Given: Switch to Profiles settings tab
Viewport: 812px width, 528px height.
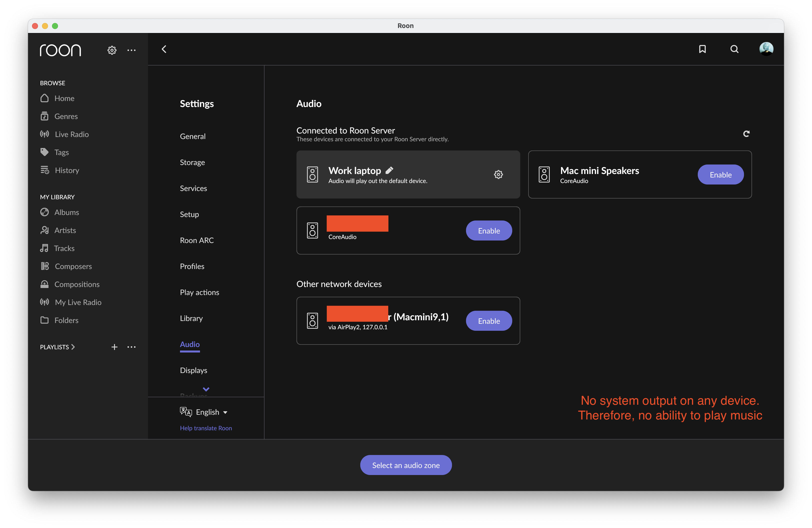Looking at the screenshot, I should click(192, 266).
